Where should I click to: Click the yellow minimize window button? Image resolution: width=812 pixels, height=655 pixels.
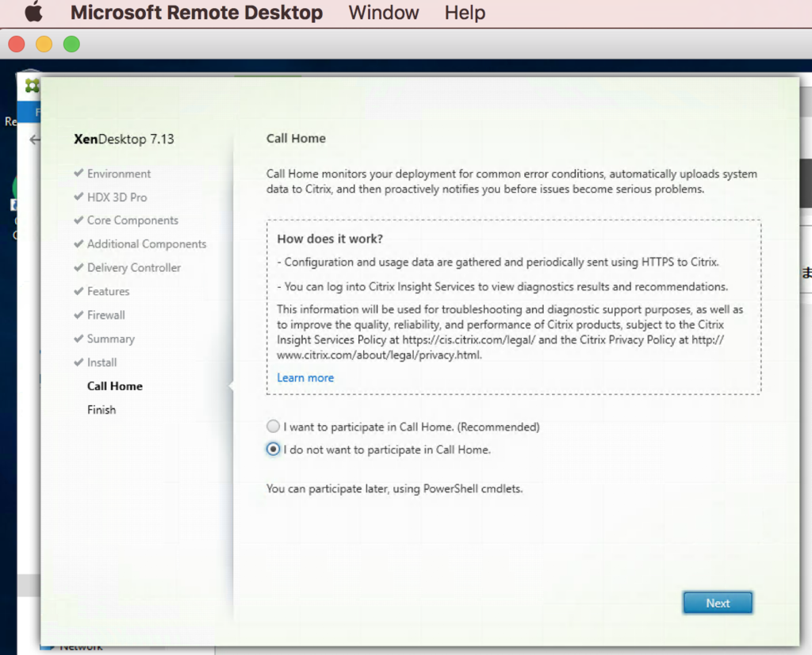[x=44, y=44]
